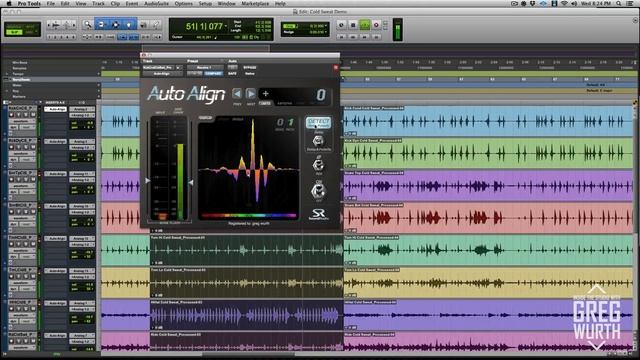
Task: Open the plugin preset selector dropdown
Action: click(x=204, y=68)
